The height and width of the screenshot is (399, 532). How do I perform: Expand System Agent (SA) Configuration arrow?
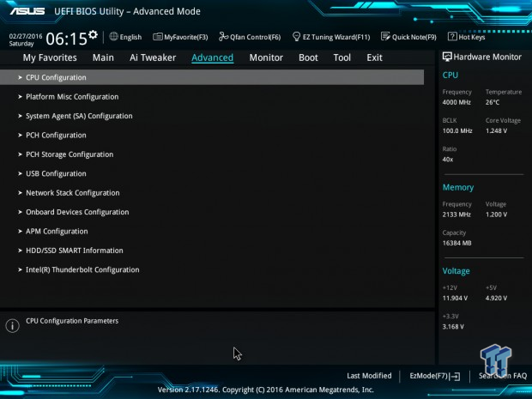[20, 116]
